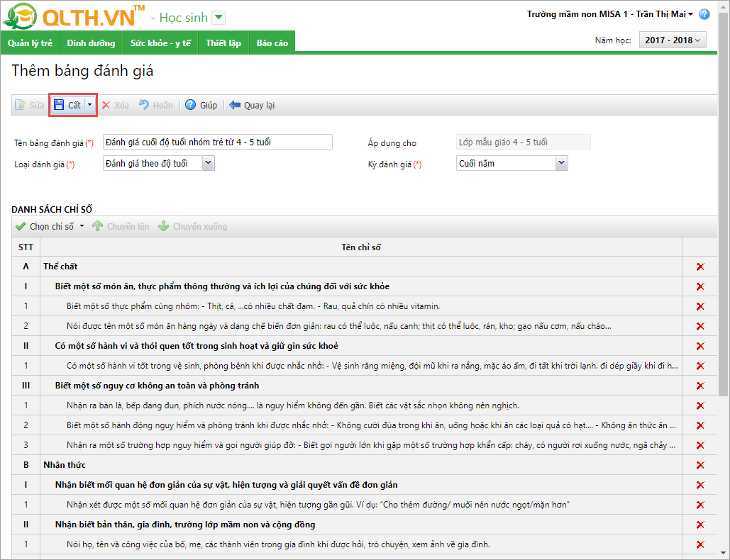Open the Sức khỏe - y tế menu
The image size is (730, 560).
click(160, 43)
